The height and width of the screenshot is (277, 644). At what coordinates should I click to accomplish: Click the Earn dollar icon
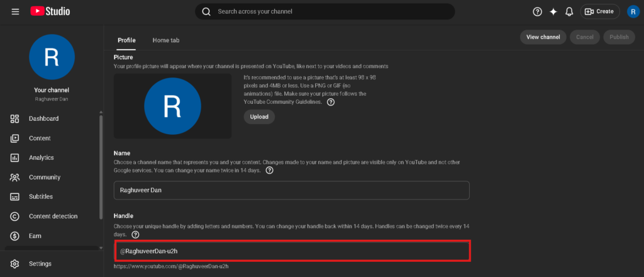pyautogui.click(x=15, y=236)
